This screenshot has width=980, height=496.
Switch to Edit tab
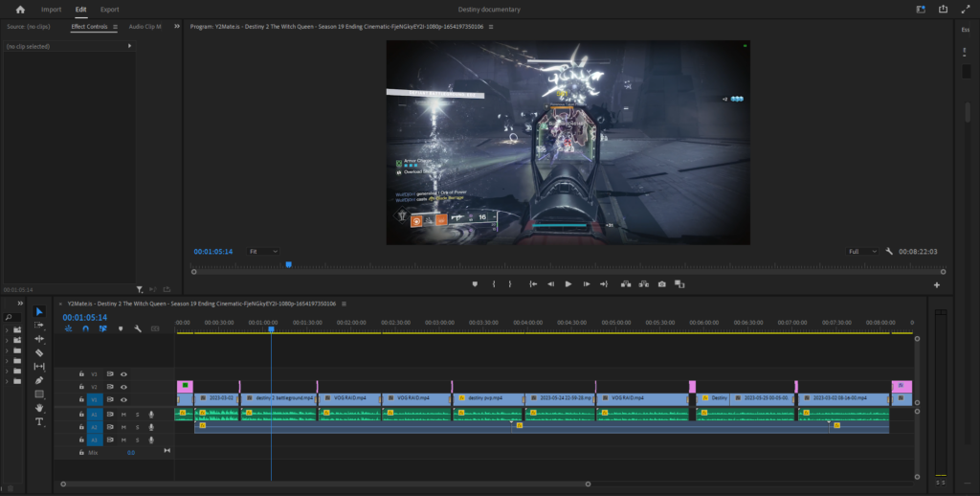click(x=80, y=10)
